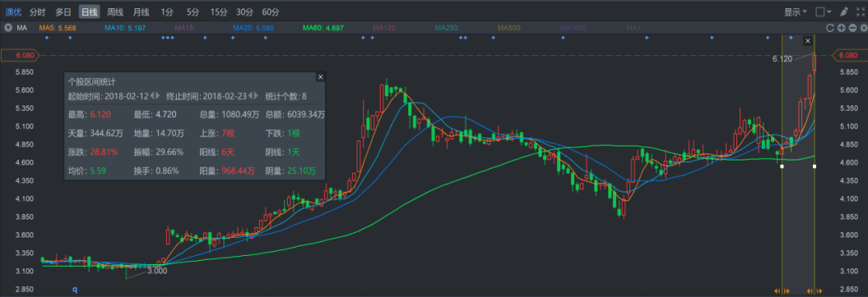Close the 个股区间统计 panel

click(x=320, y=77)
